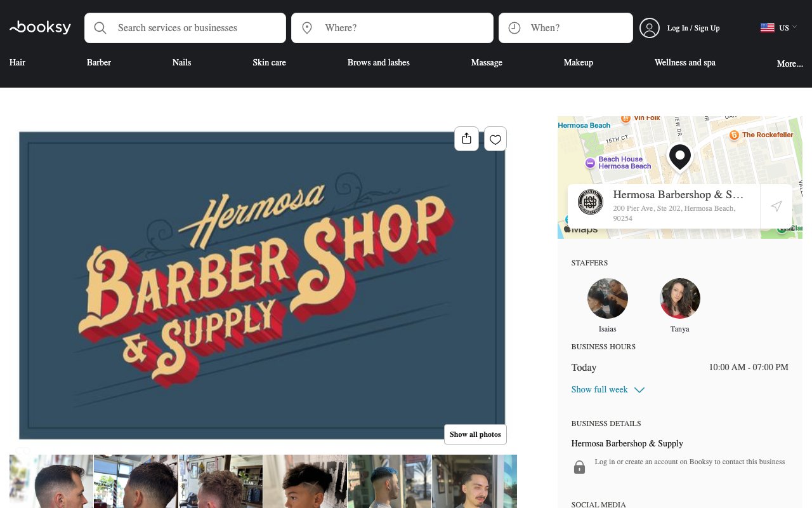Click the clock icon in When field
Screen dimensions: 812x508
(x=514, y=28)
